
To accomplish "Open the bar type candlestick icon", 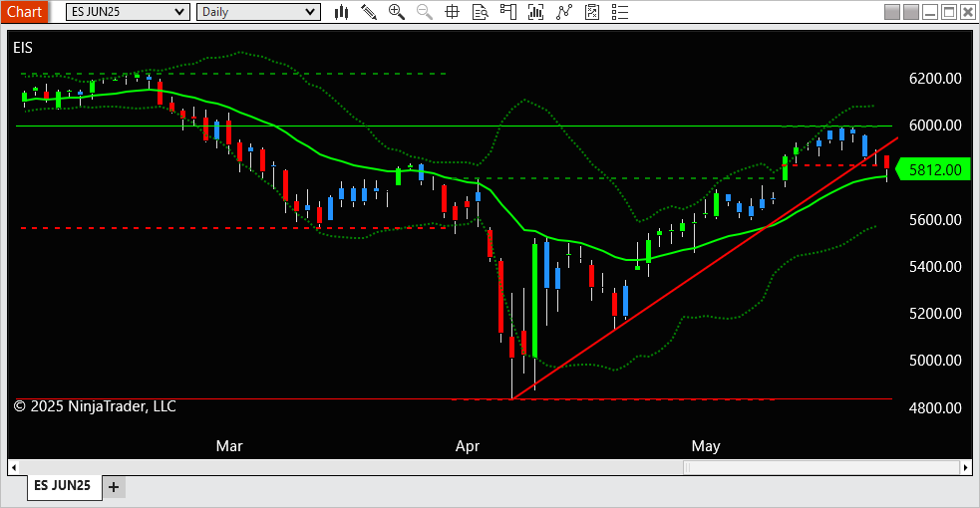I will tap(341, 12).
